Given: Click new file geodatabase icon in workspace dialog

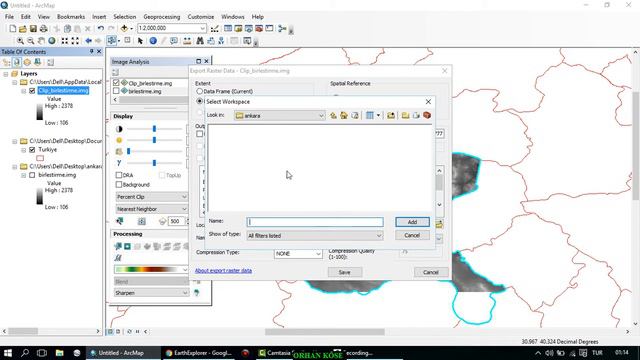Looking at the screenshot, I should pos(416,116).
